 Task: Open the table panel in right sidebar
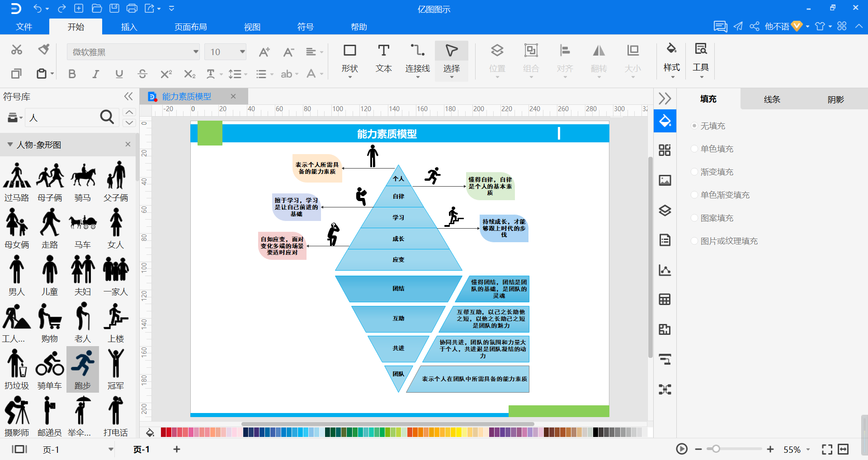[665, 300]
